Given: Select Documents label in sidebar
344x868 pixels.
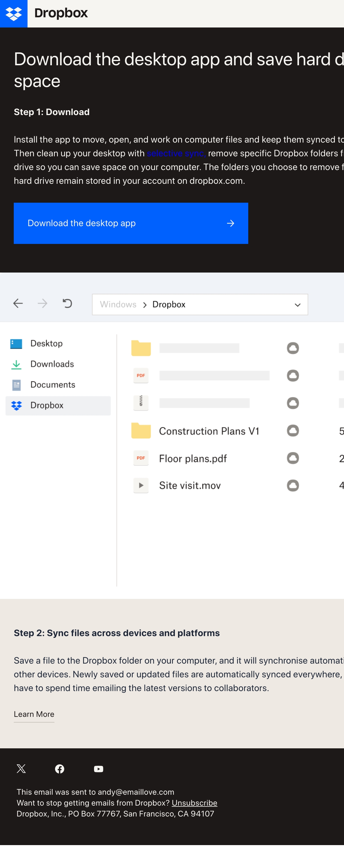Looking at the screenshot, I should pos(53,384).
